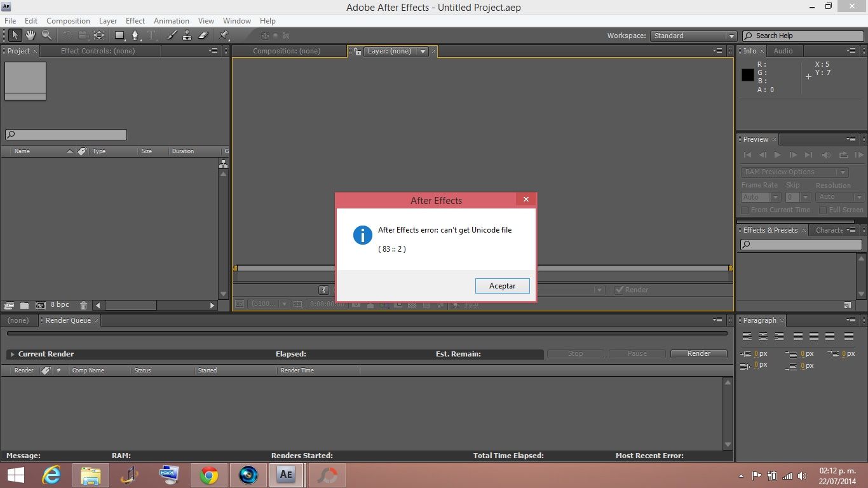This screenshot has height=488, width=868.
Task: Open the Effect menu
Action: coord(135,21)
